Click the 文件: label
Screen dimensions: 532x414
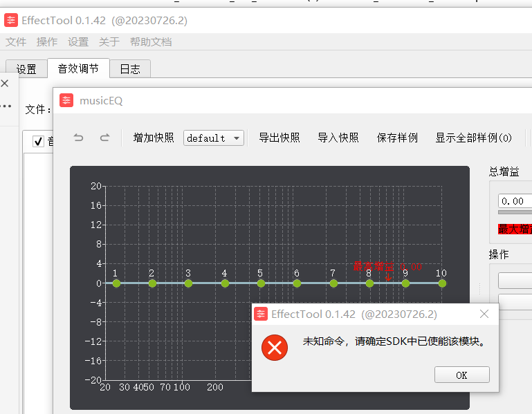[38, 109]
